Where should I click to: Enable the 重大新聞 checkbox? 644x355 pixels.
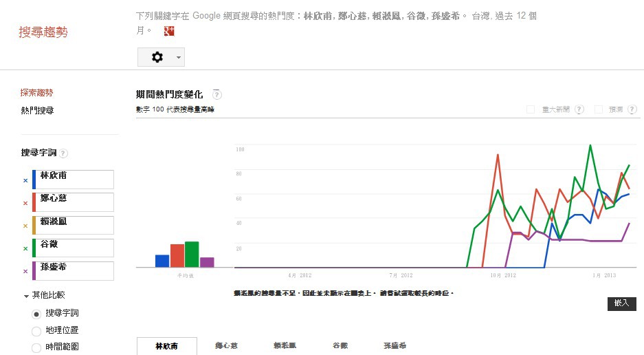531,109
